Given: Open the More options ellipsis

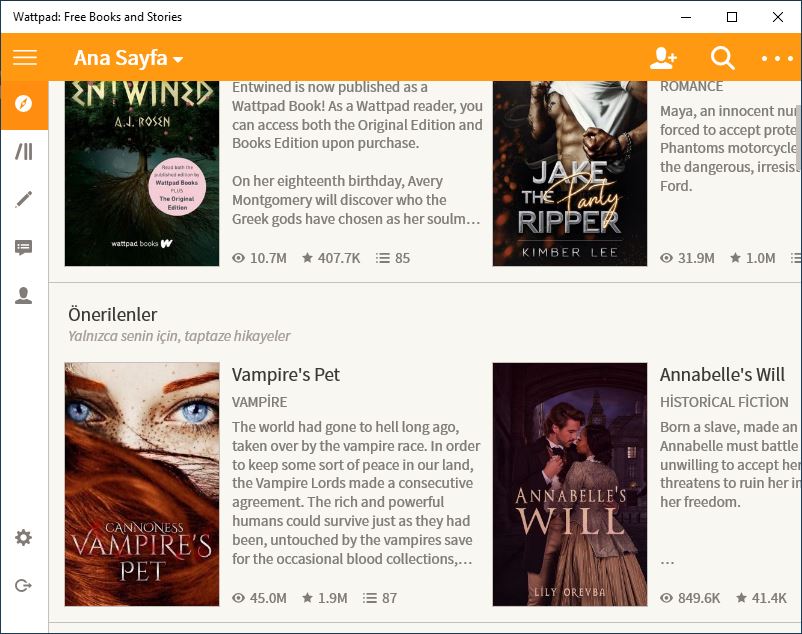Looking at the screenshot, I should [x=777, y=58].
